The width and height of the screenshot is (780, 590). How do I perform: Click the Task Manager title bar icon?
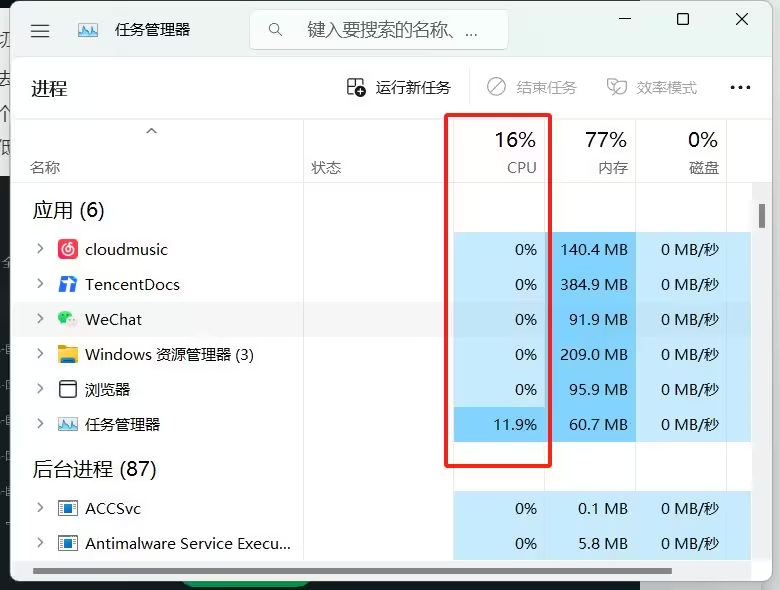pos(88,31)
